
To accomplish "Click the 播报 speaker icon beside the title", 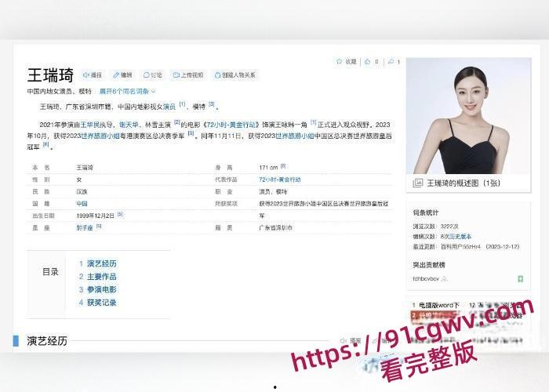I will [85, 75].
